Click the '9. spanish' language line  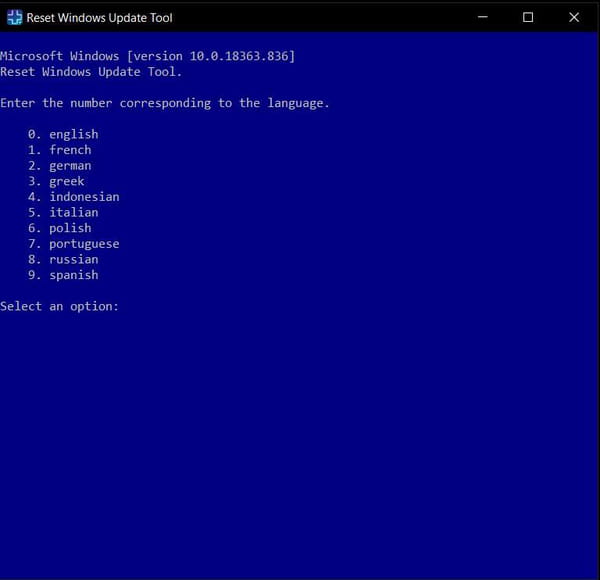click(63, 275)
